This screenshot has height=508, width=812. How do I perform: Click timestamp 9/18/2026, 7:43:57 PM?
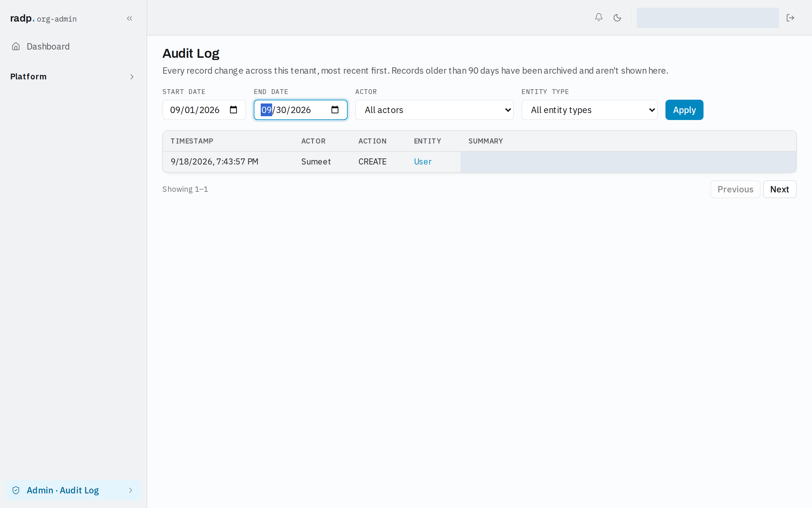pos(214,162)
